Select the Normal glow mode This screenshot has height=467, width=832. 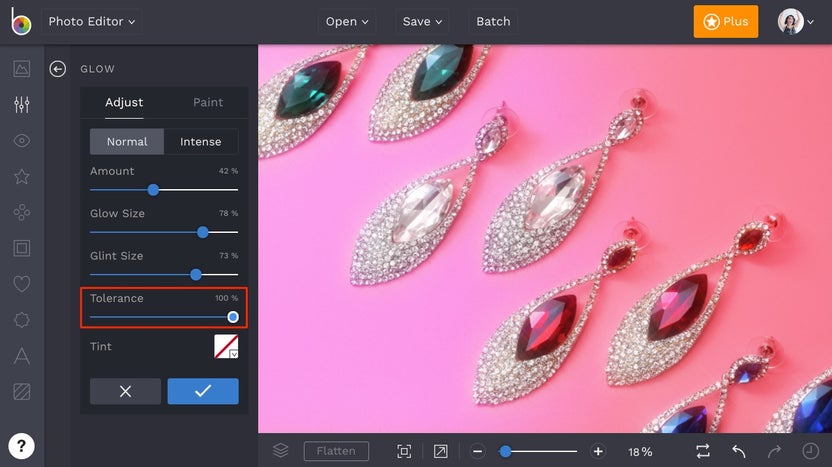coord(127,141)
